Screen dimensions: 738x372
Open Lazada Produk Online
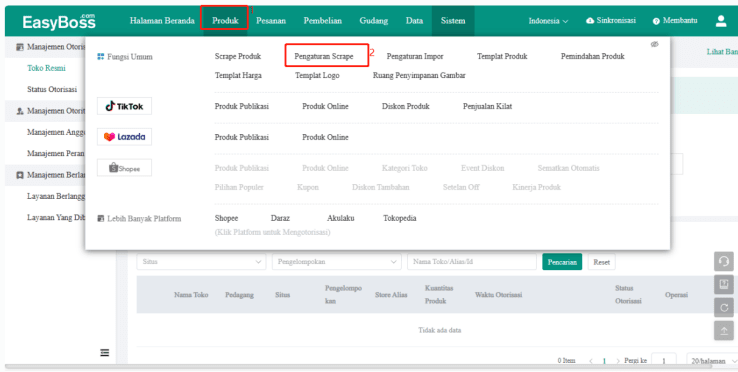pos(325,137)
